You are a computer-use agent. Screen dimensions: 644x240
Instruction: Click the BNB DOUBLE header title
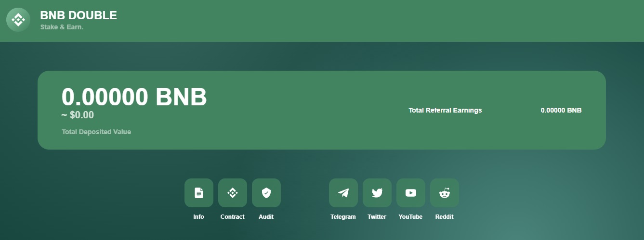click(79, 15)
